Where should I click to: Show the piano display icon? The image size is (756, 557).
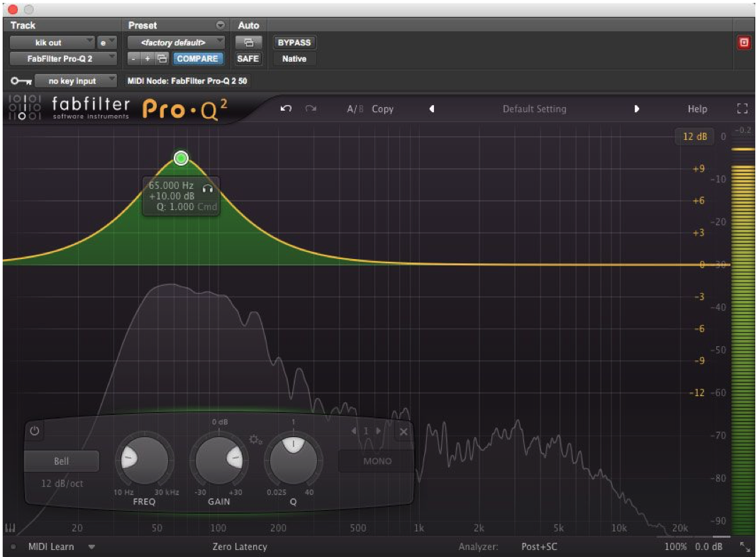(10, 528)
